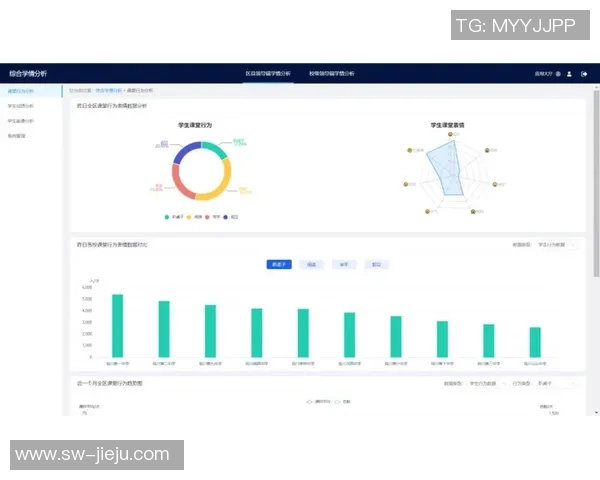Select the active blue filter button above bars
Image resolution: width=600 pixels, height=480 pixels.
[x=279, y=265]
